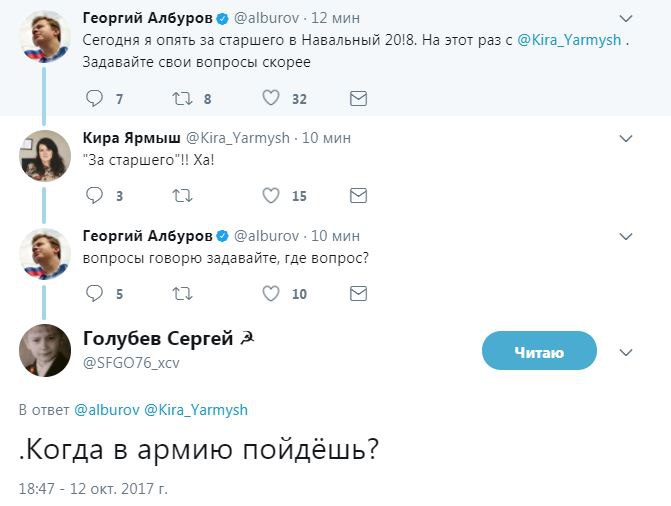Like the tweet with 32 likes
This screenshot has width=671, height=506.
270,98
